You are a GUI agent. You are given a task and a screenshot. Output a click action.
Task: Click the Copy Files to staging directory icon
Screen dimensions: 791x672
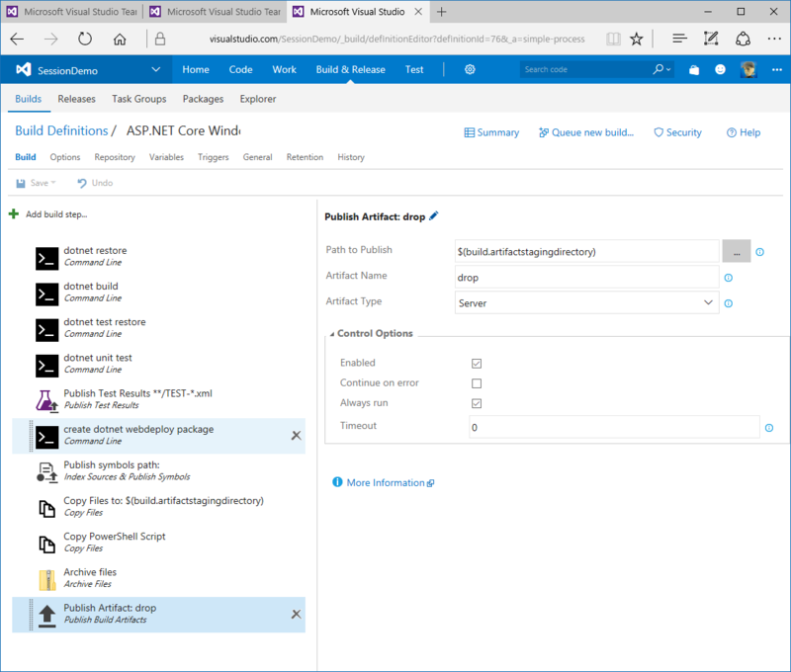[x=46, y=509]
